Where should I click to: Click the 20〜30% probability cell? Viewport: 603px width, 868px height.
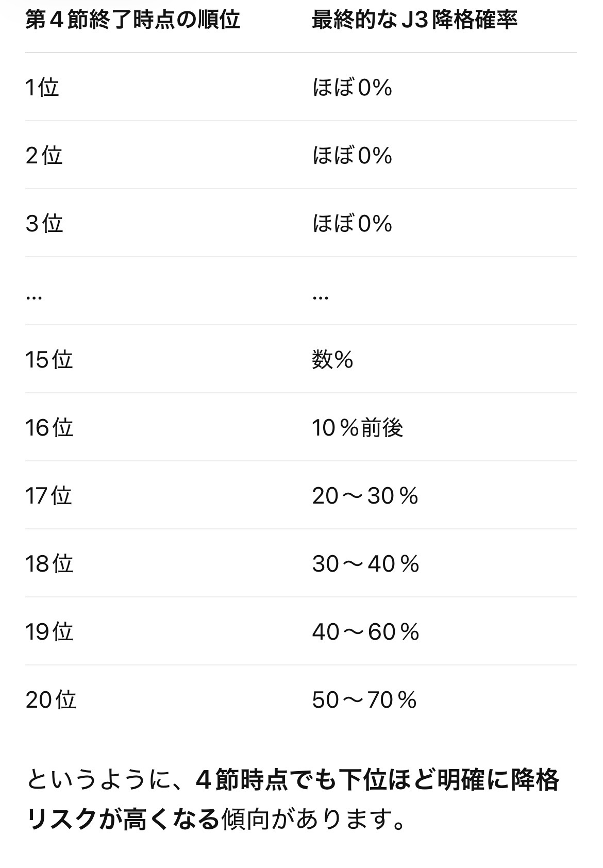point(365,495)
